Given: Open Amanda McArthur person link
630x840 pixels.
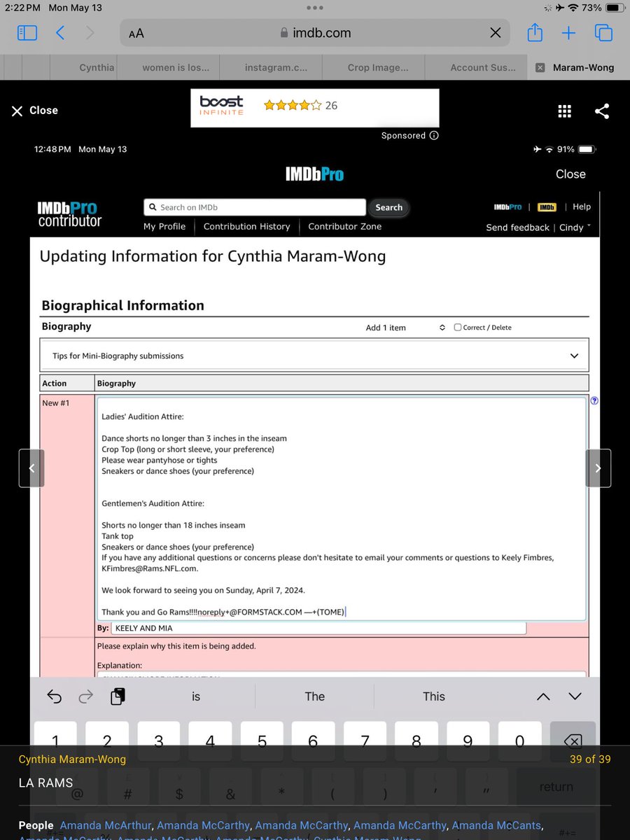Looking at the screenshot, I should click(107, 825).
